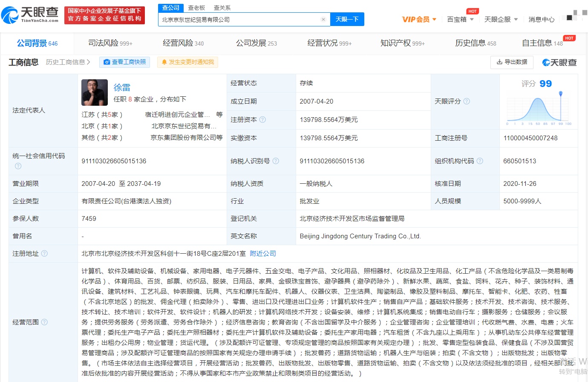The image size is (588, 382).
Task: Expand 历史工商信息 with the chevron
Action: [88, 62]
